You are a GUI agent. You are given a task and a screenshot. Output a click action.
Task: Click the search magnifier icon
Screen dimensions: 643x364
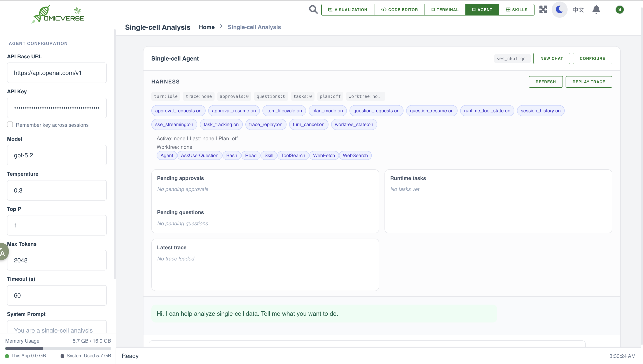coord(313,9)
